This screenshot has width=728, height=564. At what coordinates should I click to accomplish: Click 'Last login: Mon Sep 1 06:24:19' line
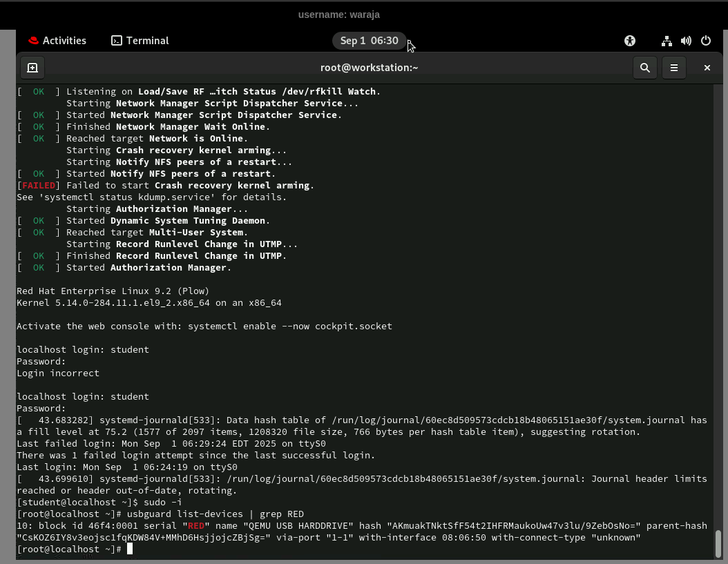(x=127, y=467)
